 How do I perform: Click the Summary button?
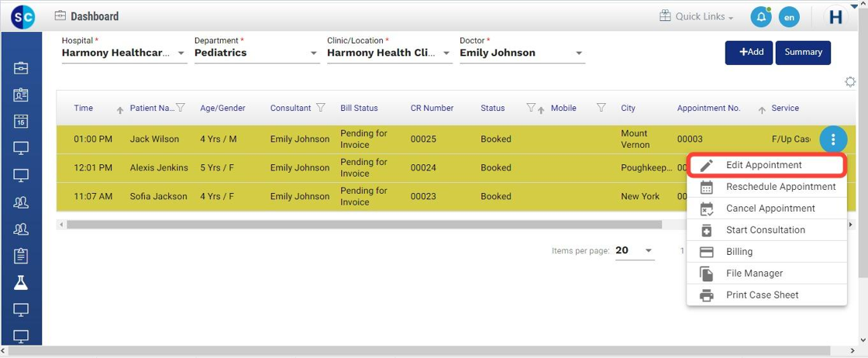[x=803, y=53]
